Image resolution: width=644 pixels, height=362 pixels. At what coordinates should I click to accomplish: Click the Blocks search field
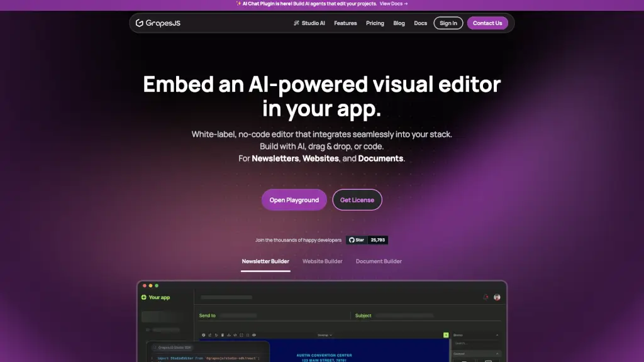[475, 343]
